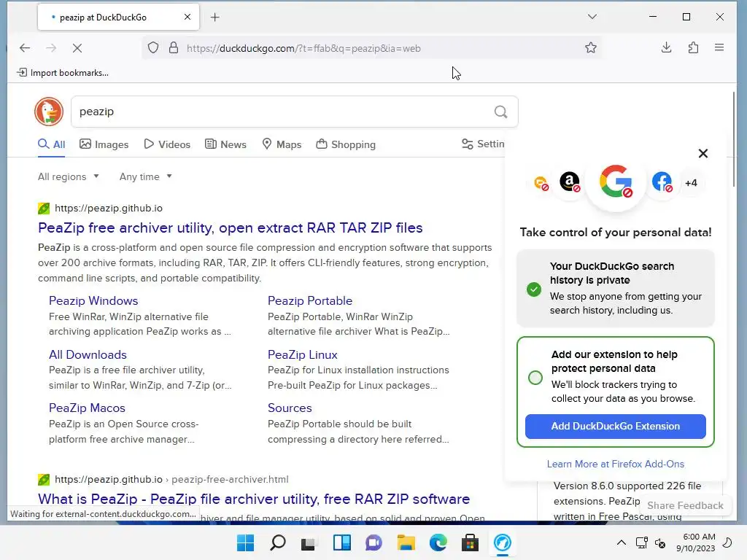747x560 pixels.
Task: Go back using the browser back arrow
Action: [x=25, y=47]
